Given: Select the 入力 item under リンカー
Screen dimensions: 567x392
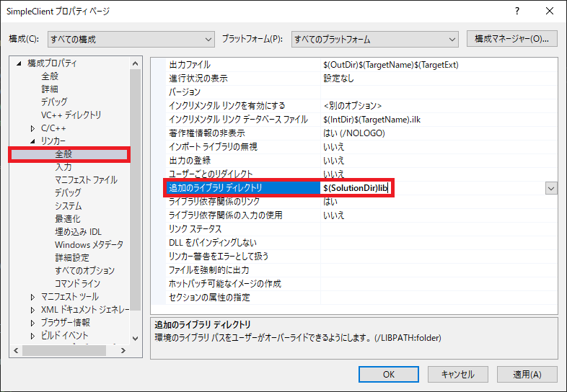Looking at the screenshot, I should point(63,167).
